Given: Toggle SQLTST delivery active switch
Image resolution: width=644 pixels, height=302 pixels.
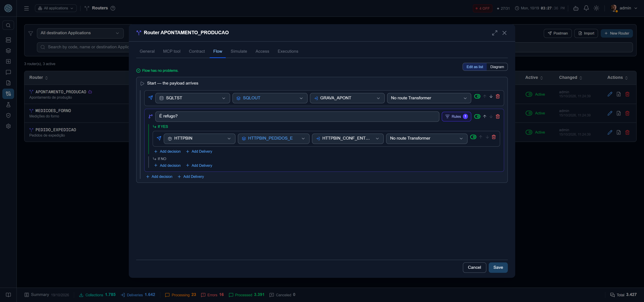Looking at the screenshot, I should (x=477, y=96).
